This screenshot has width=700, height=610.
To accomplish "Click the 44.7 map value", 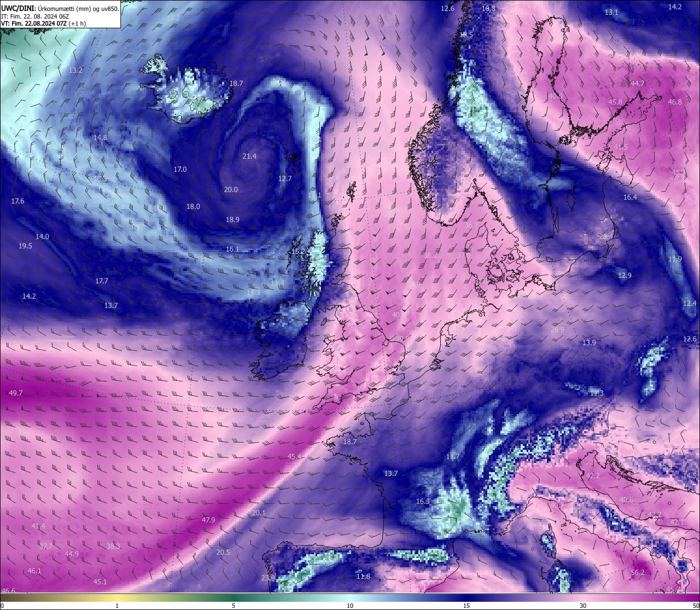I will (638, 83).
